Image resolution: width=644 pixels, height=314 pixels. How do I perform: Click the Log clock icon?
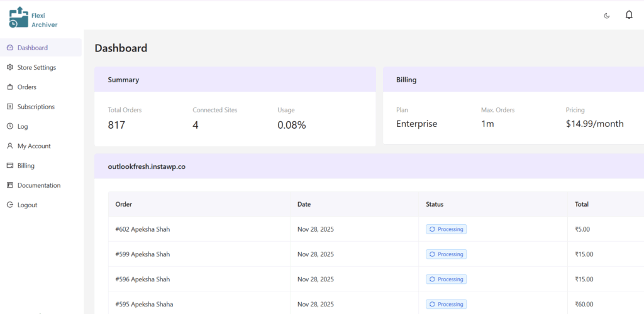pos(10,126)
